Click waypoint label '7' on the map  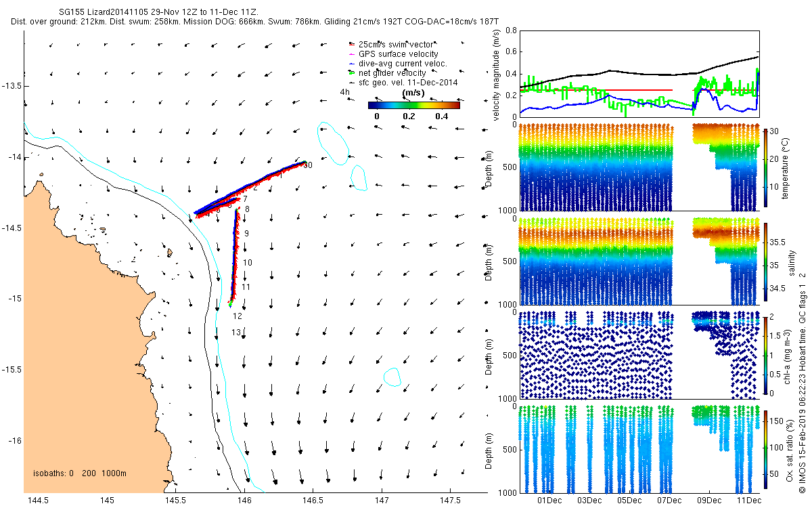(x=244, y=199)
